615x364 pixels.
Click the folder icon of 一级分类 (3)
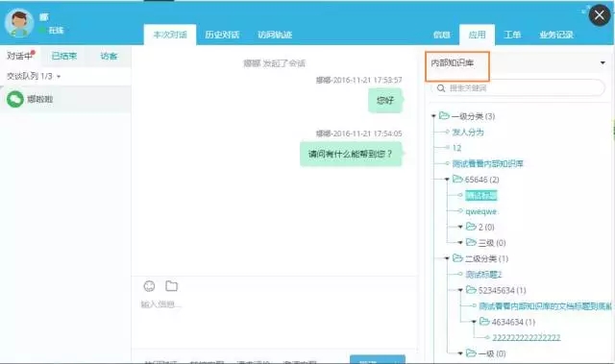[x=444, y=115]
